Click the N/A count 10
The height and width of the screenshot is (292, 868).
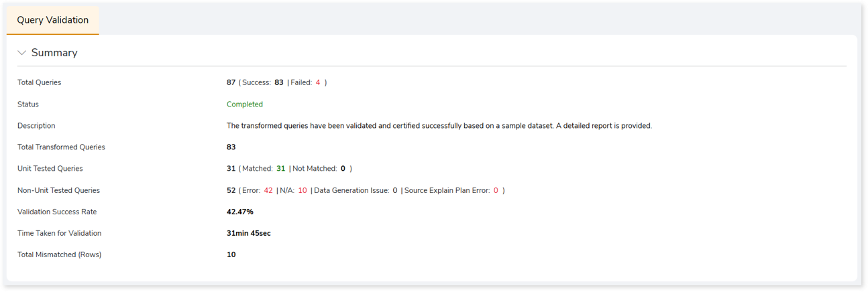point(303,190)
